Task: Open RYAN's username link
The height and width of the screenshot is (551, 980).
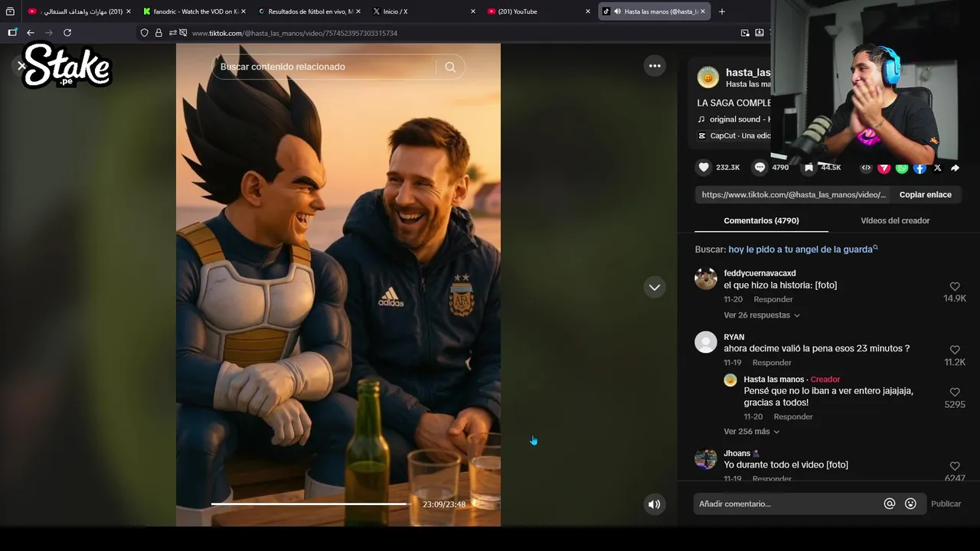Action: coord(733,337)
